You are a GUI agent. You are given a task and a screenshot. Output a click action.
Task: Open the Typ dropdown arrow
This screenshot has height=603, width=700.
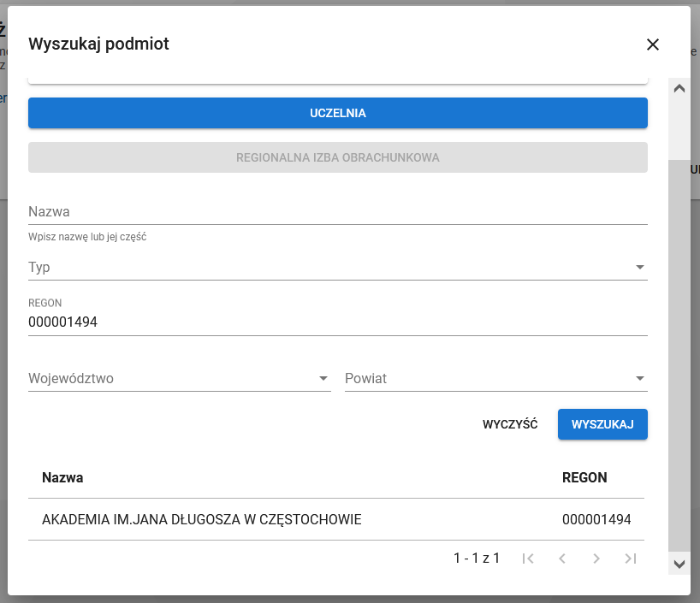coord(640,267)
